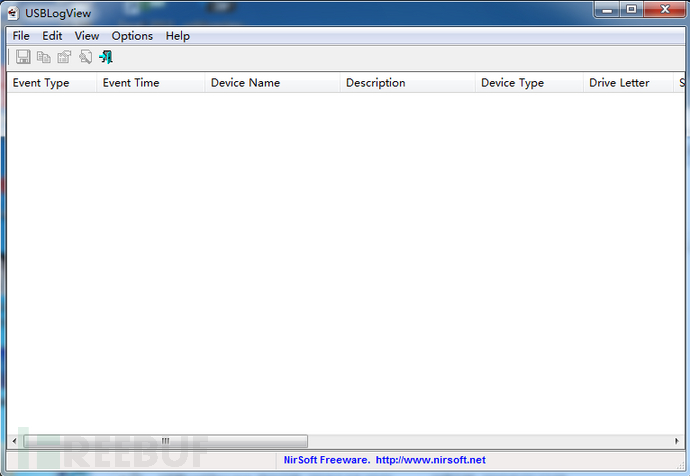Click the Exit toolbar icon

tap(106, 57)
